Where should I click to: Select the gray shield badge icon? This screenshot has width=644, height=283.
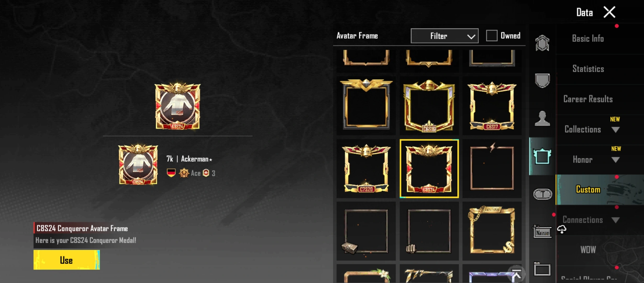[x=542, y=80]
